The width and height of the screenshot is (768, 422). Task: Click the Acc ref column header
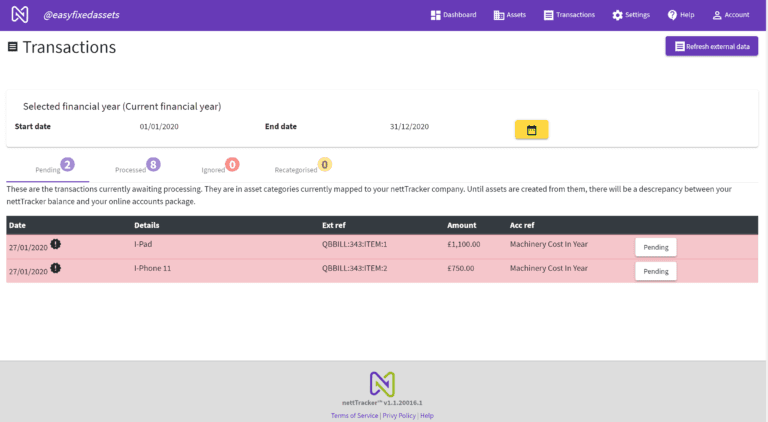click(x=522, y=225)
